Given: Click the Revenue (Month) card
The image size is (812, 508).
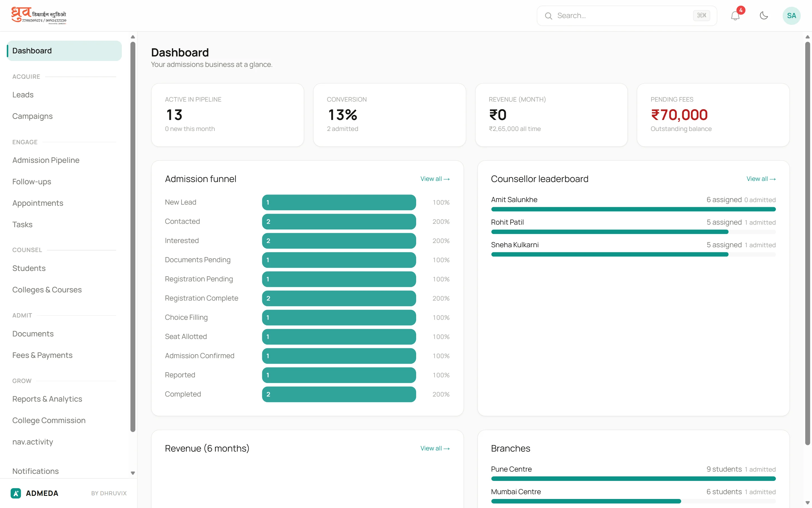Looking at the screenshot, I should point(551,115).
